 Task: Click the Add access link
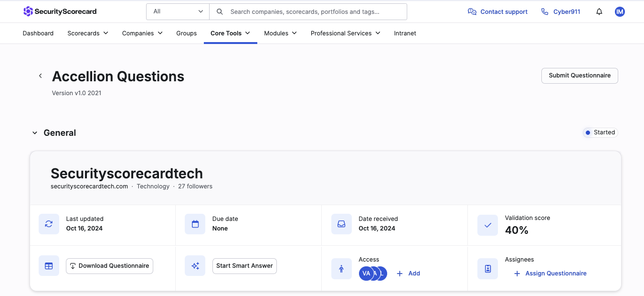click(x=414, y=274)
